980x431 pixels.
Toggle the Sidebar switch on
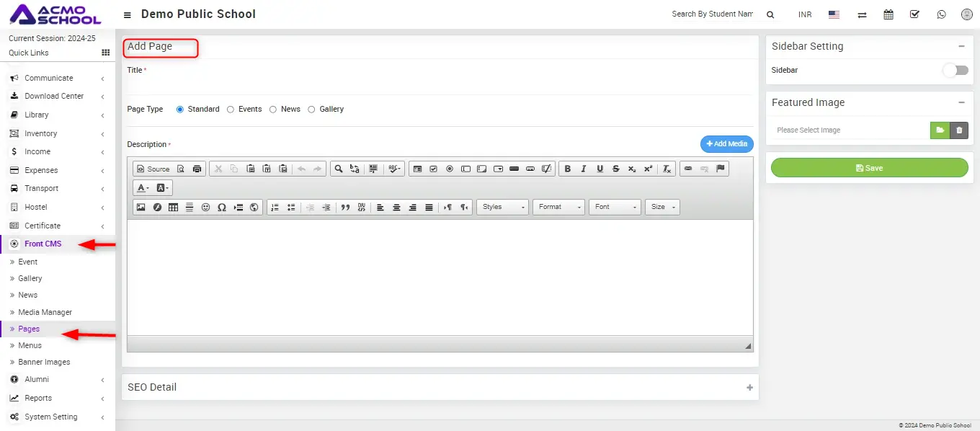click(x=956, y=71)
